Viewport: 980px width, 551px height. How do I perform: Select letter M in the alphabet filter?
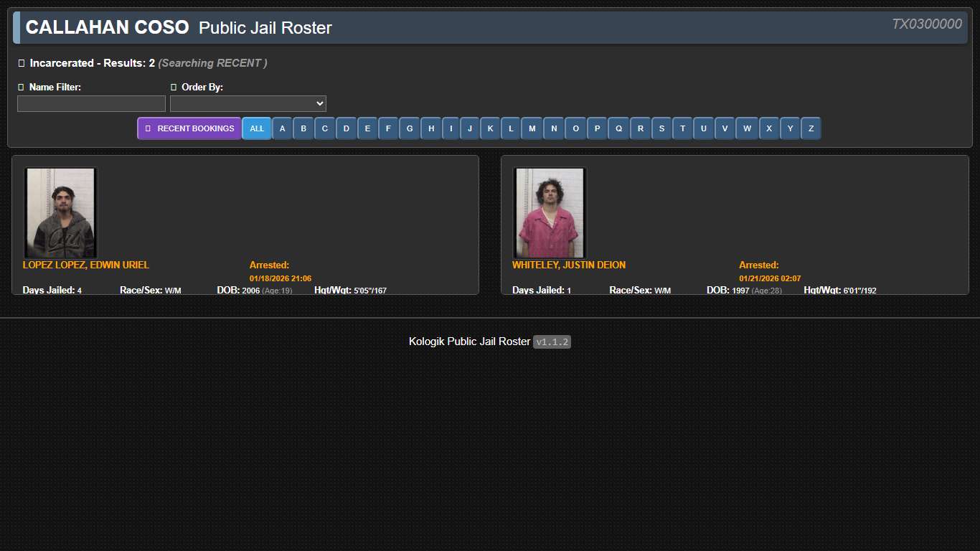[532, 128]
